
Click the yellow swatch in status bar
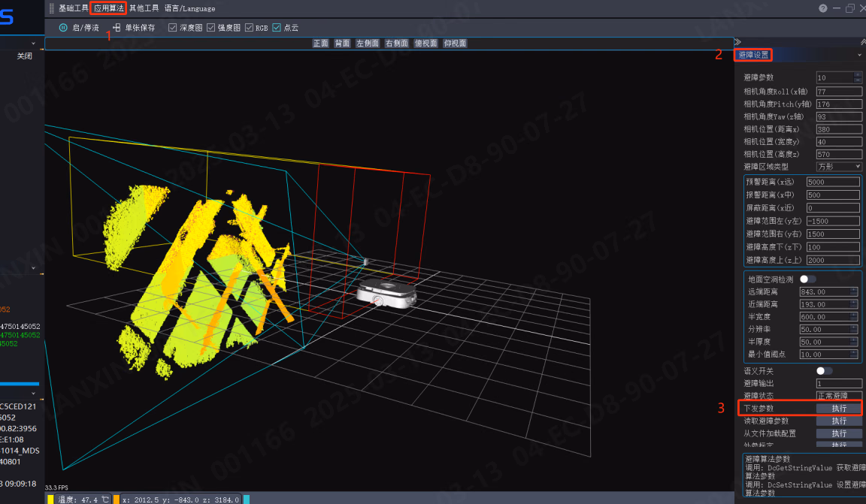[50, 499]
